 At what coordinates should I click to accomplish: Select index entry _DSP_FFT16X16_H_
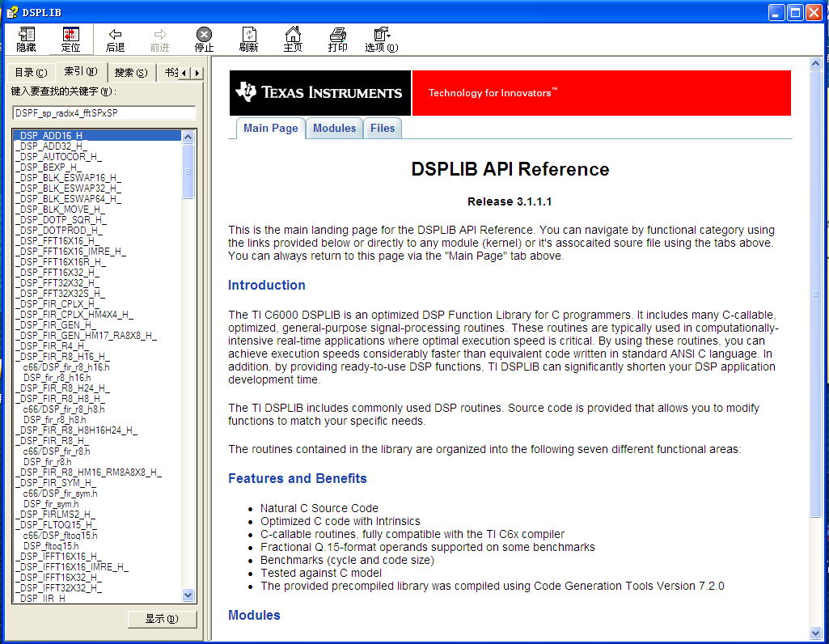click(x=57, y=241)
